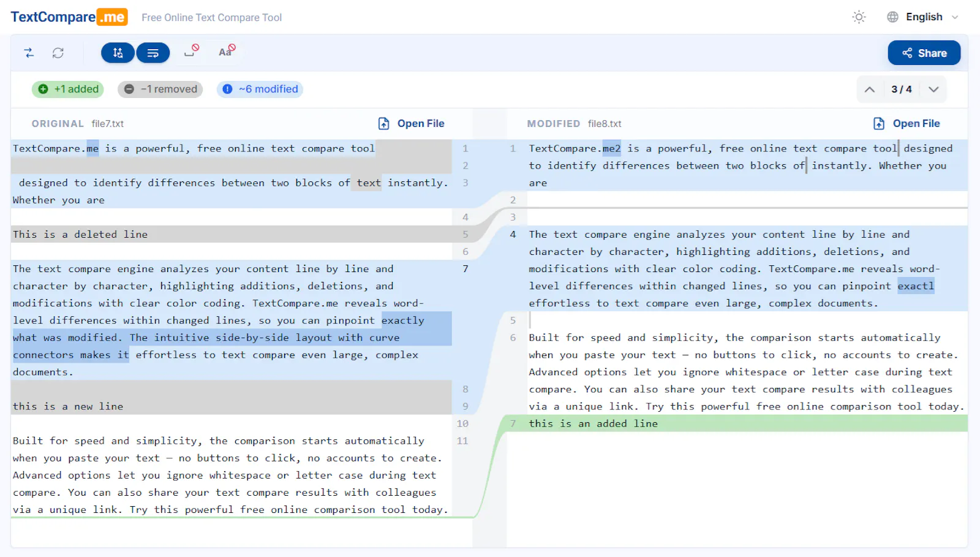Click 'connectors makes it' highlighted text in original

pyautogui.click(x=71, y=355)
